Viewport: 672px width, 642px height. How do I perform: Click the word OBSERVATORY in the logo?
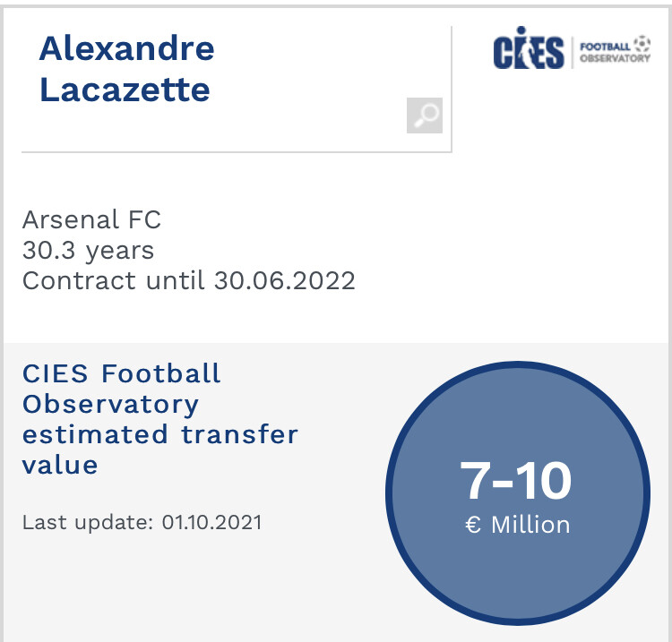[615, 58]
